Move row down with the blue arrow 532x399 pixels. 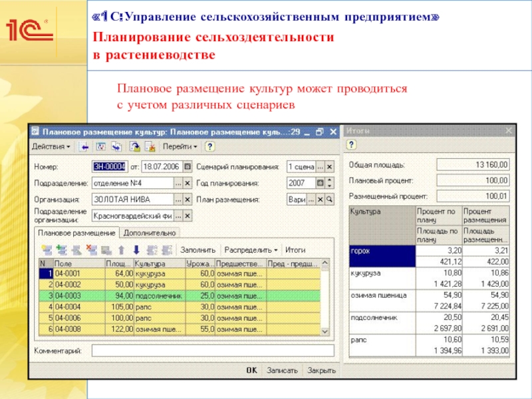tap(136, 250)
